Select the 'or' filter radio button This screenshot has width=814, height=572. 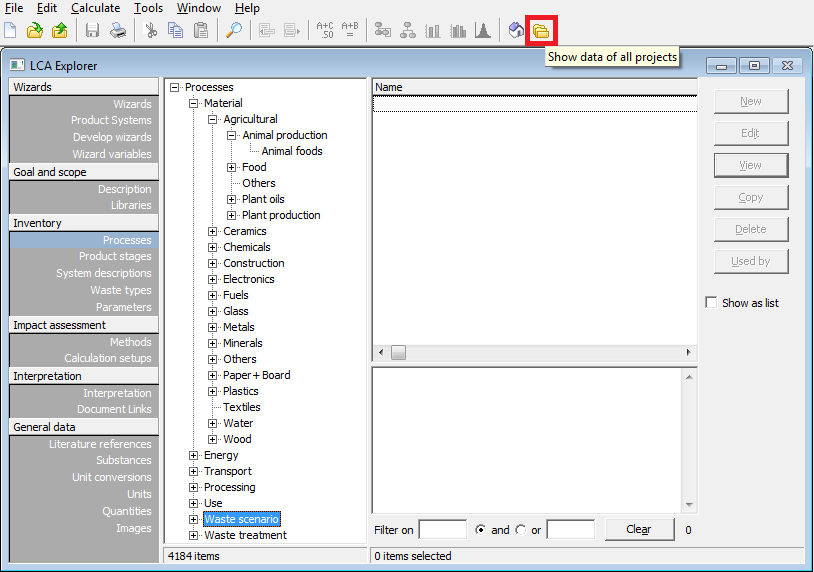coord(520,529)
